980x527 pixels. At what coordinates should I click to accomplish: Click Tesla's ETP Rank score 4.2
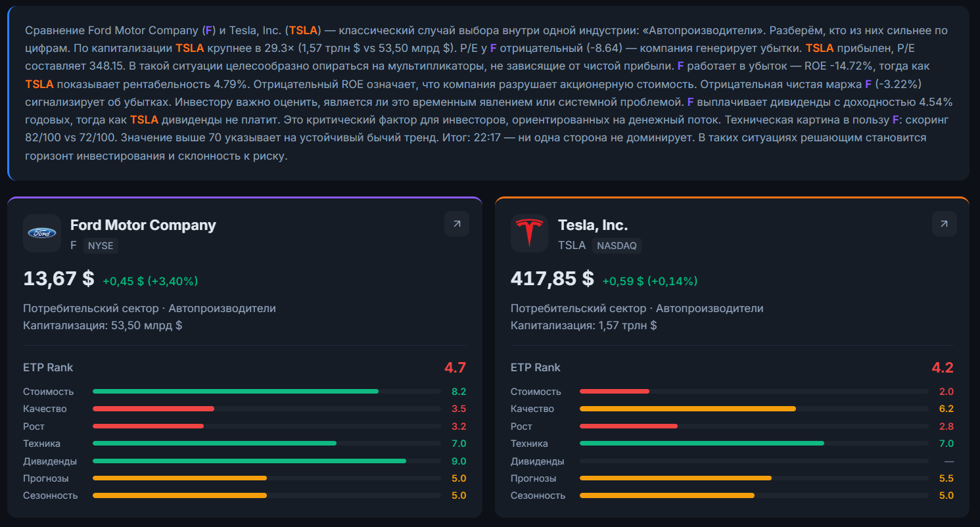coord(943,367)
